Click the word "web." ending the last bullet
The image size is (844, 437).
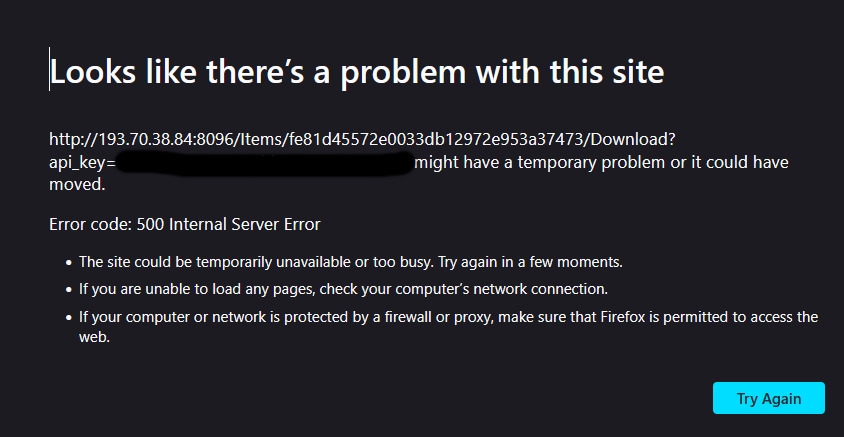coord(94,338)
